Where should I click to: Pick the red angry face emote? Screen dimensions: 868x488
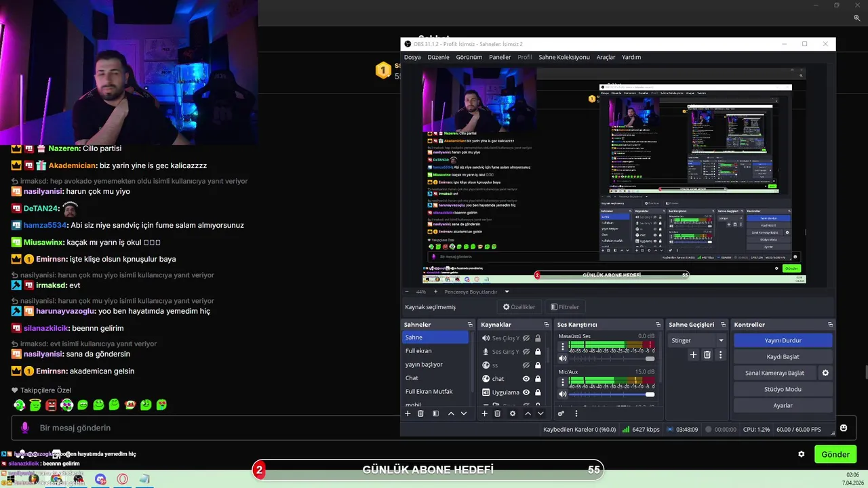51,405
